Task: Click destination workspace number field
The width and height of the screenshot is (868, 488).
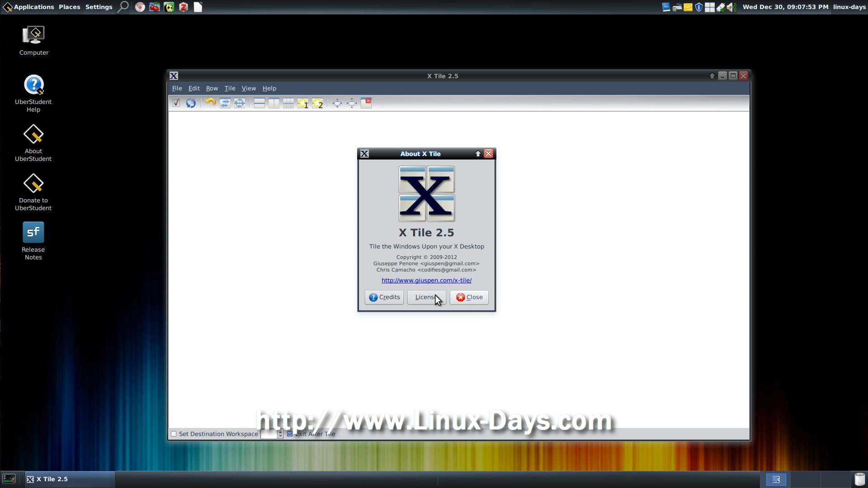Action: pos(269,434)
